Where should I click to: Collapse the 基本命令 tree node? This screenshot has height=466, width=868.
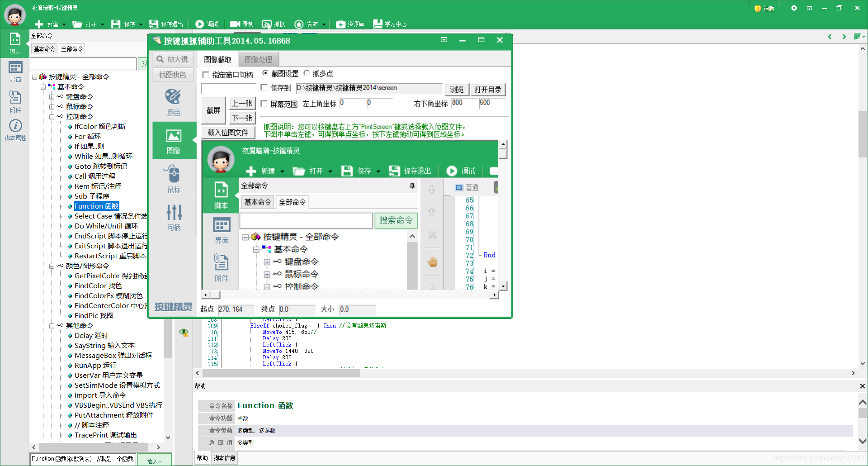43,87
